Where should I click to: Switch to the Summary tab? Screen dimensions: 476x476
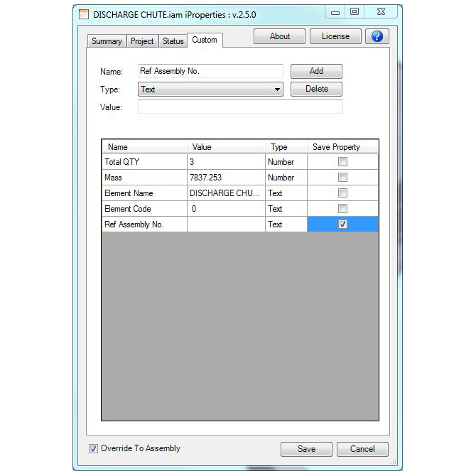tap(107, 41)
